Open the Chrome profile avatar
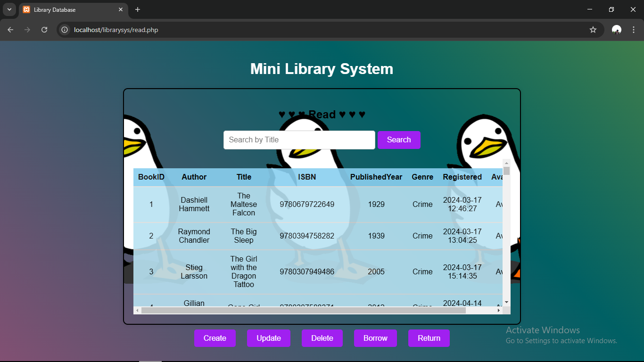 616,30
